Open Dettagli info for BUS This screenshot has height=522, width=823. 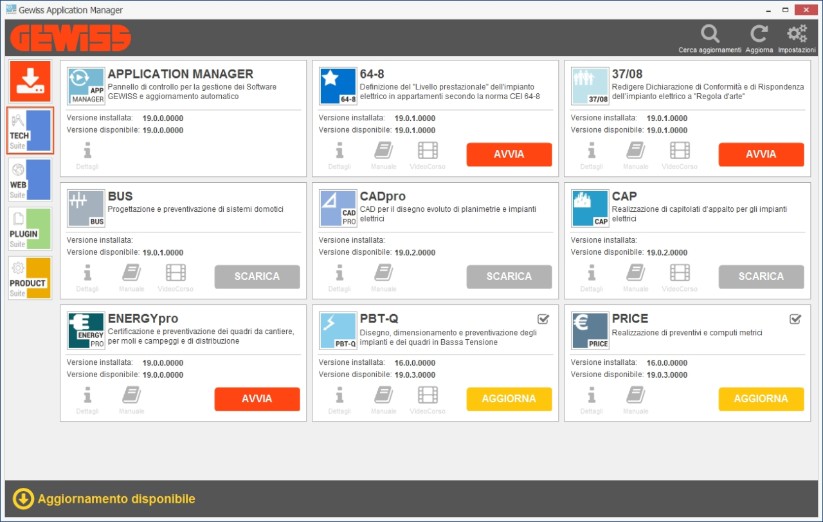coord(87,278)
